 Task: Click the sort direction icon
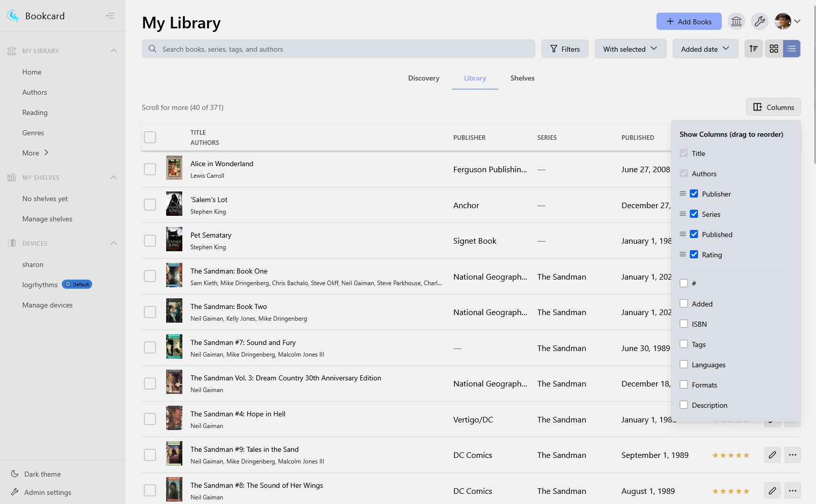tap(753, 49)
